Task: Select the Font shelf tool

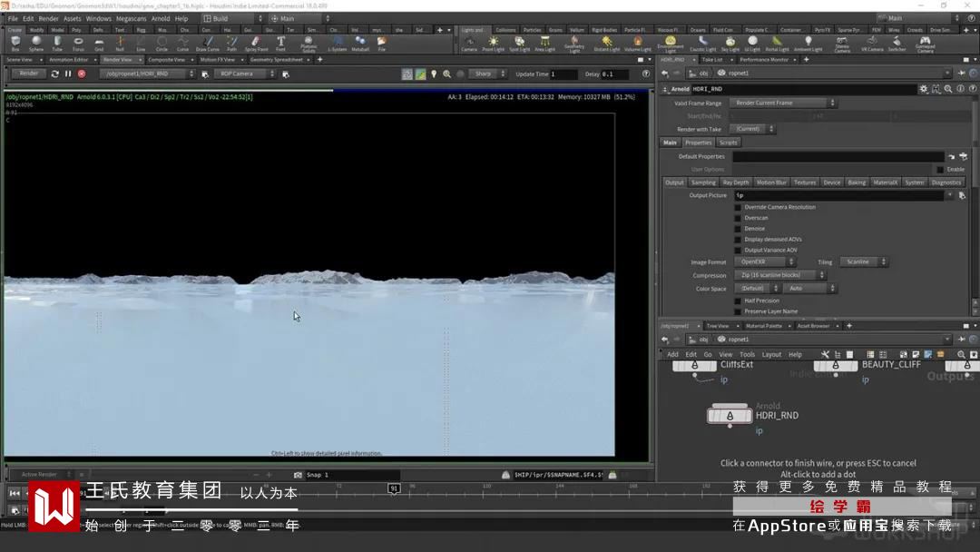Action: tap(280, 44)
